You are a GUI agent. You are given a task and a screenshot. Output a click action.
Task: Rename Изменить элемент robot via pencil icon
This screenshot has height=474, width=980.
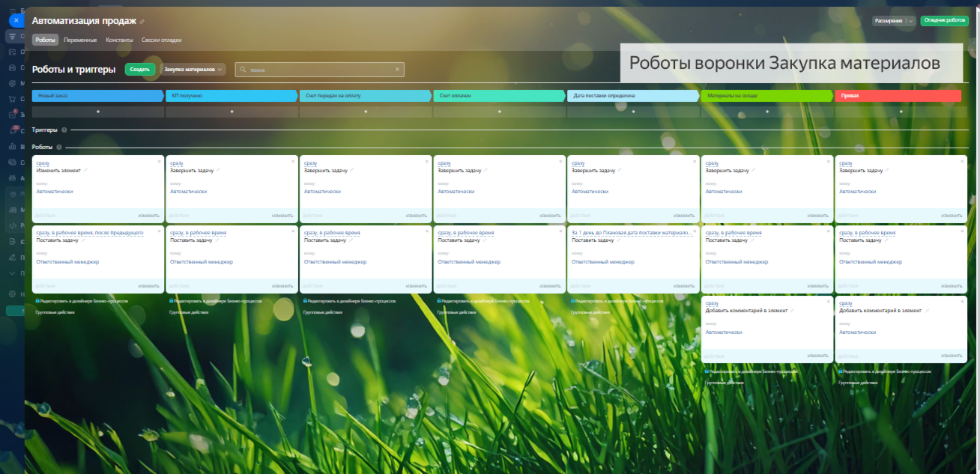(85, 170)
